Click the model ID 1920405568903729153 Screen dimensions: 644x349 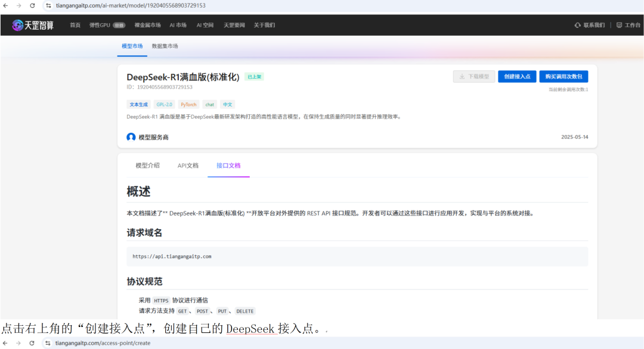click(x=165, y=87)
